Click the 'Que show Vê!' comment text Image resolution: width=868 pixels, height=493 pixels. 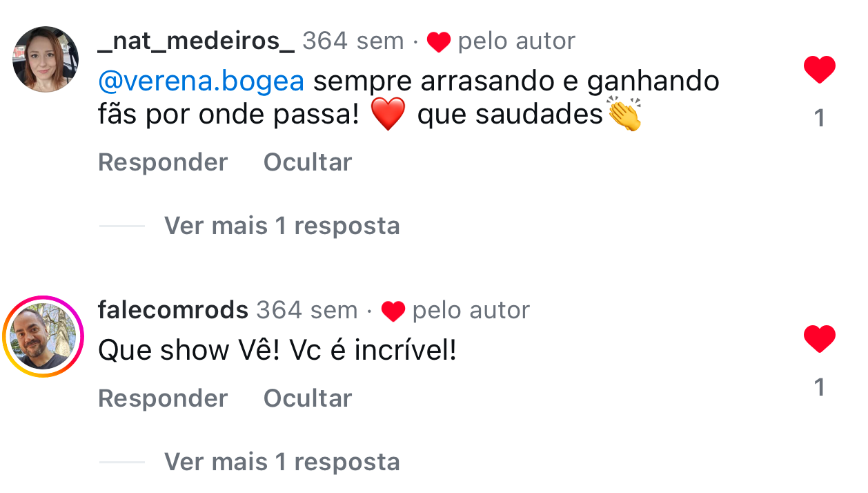[x=277, y=351]
